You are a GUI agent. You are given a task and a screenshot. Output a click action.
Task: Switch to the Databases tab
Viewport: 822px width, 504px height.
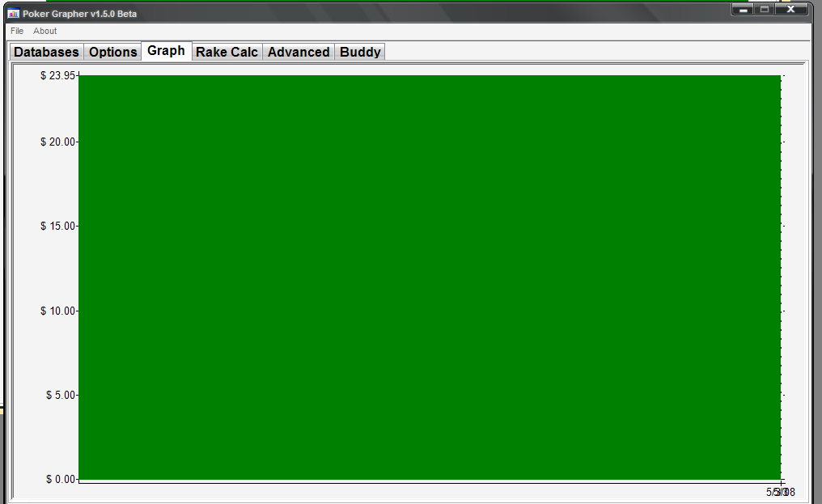[47, 52]
